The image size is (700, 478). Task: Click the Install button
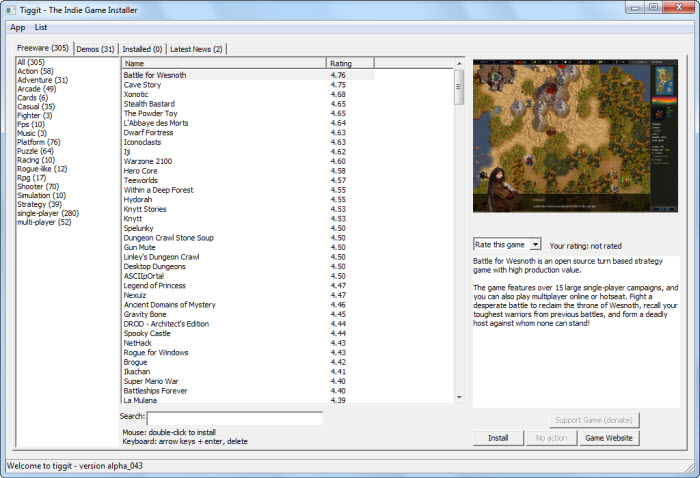coord(498,438)
